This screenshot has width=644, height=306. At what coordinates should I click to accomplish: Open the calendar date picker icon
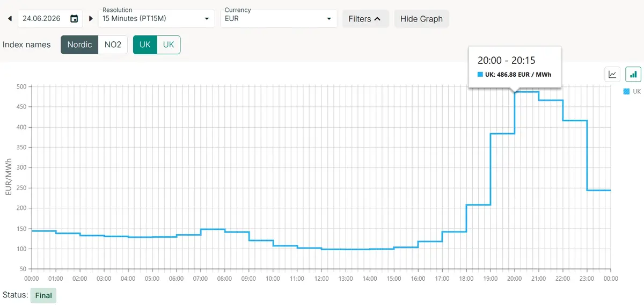point(74,19)
